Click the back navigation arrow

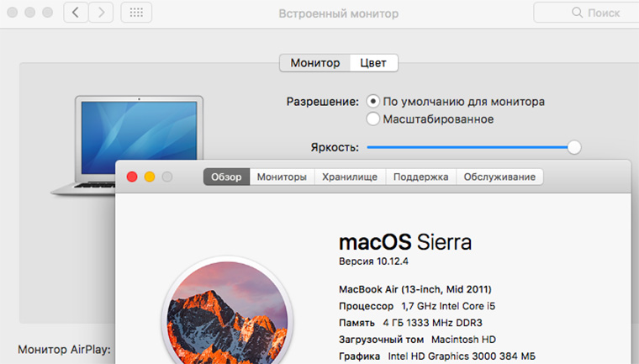pyautogui.click(x=76, y=13)
